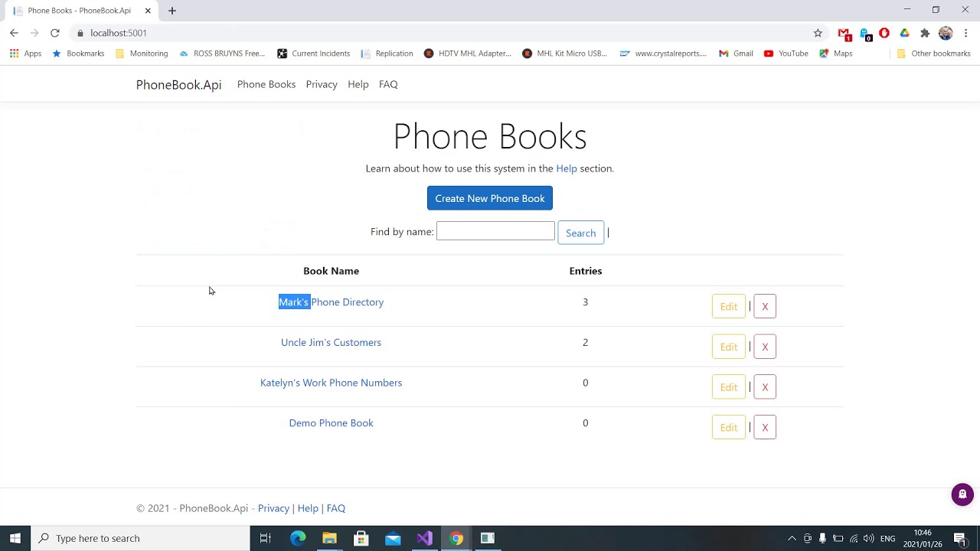Open Phone Books nav item
This screenshot has height=551, width=980.
point(266,84)
